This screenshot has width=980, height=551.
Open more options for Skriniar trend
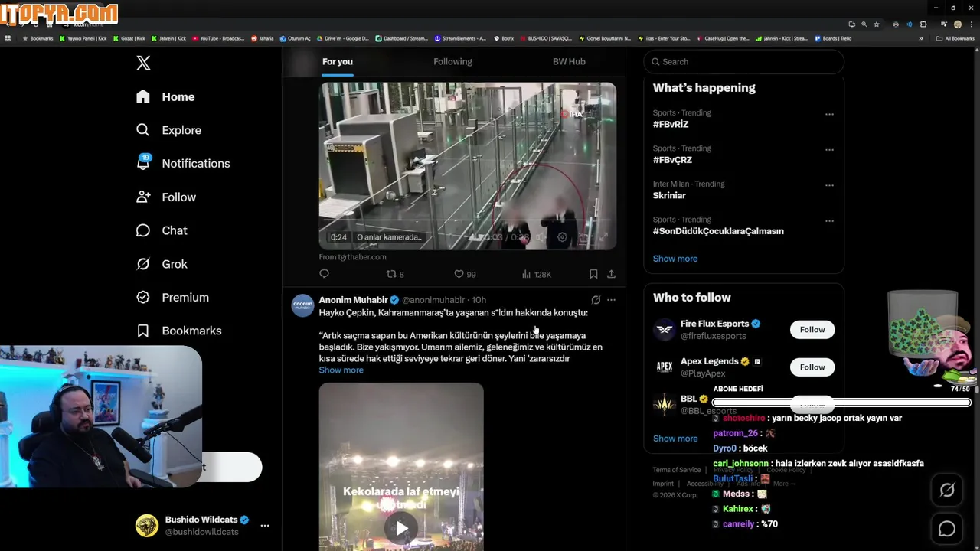pos(829,185)
